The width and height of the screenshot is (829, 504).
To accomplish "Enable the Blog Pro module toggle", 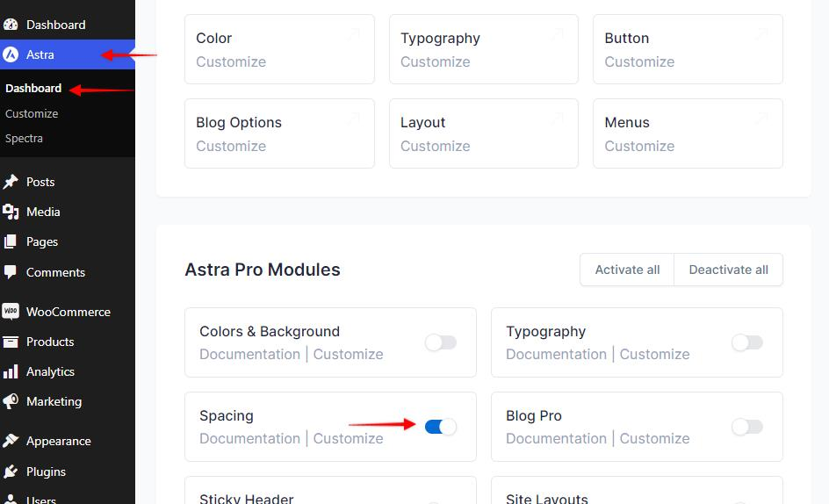I will (x=746, y=427).
